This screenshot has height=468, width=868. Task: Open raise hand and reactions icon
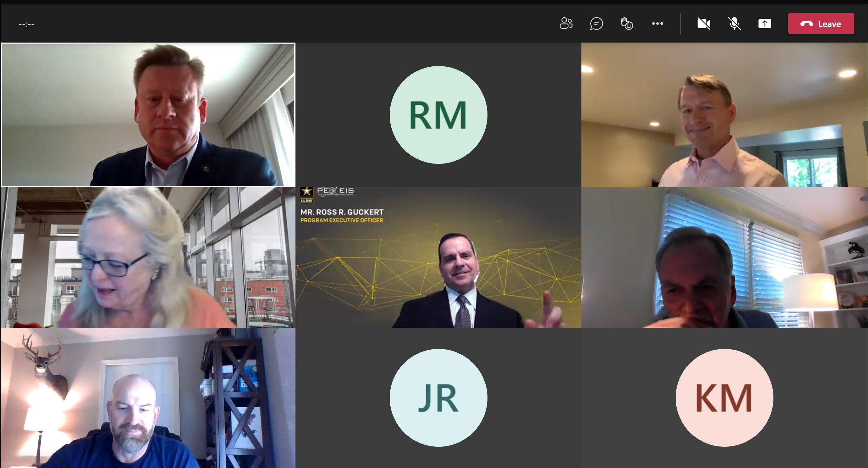click(627, 23)
